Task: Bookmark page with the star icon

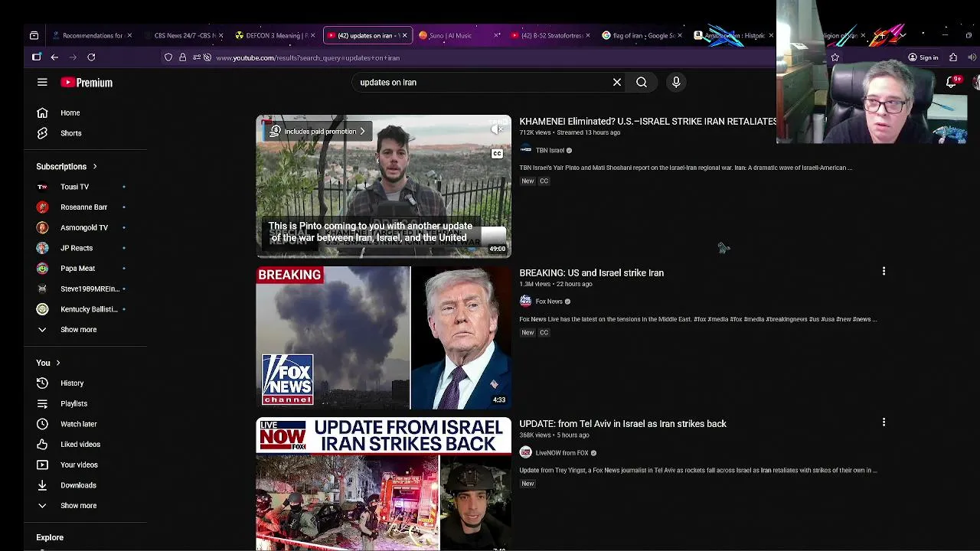Action: [835, 57]
